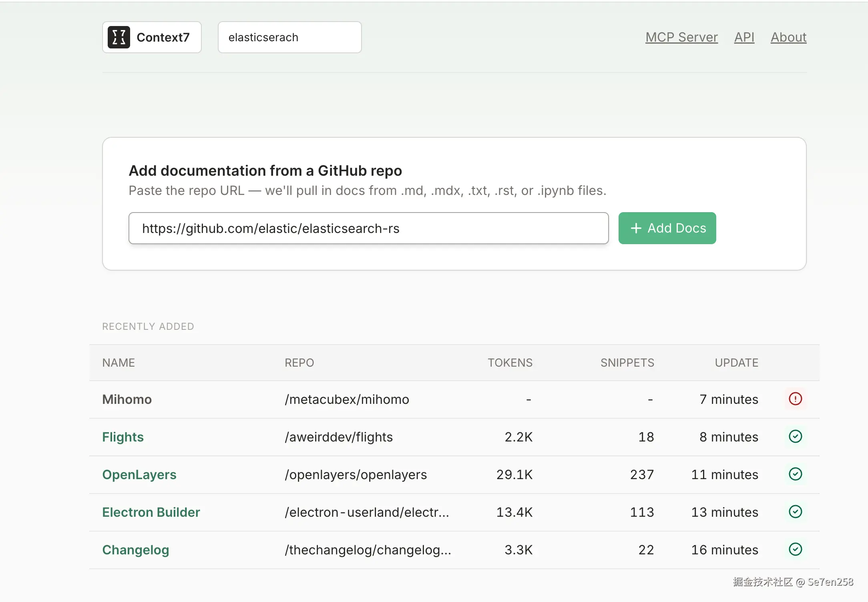Select the Mihomo table row name
The image size is (868, 602).
(x=127, y=399)
